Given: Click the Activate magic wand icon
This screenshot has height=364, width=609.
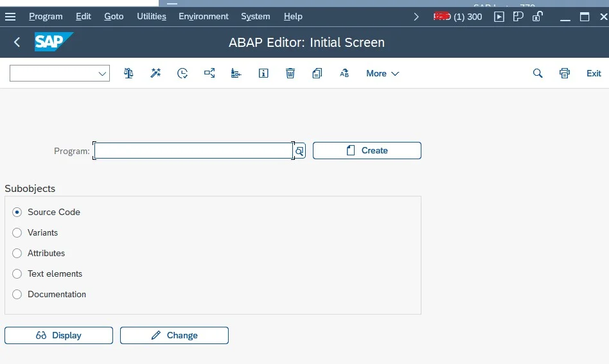Looking at the screenshot, I should [x=155, y=73].
